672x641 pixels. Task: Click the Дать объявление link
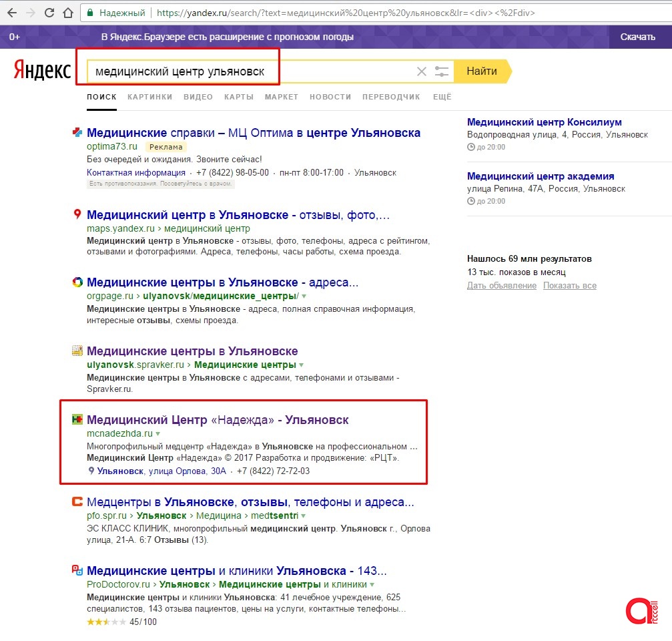(501, 286)
